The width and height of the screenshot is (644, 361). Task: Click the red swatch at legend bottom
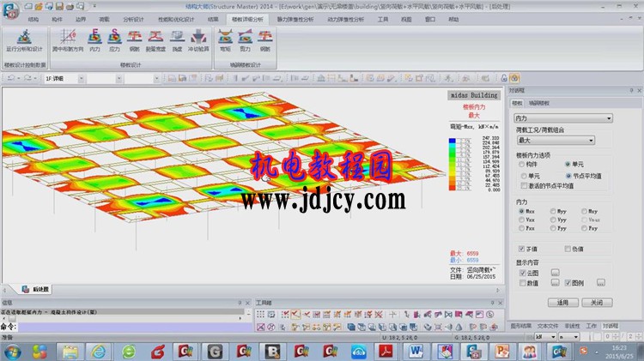point(453,188)
